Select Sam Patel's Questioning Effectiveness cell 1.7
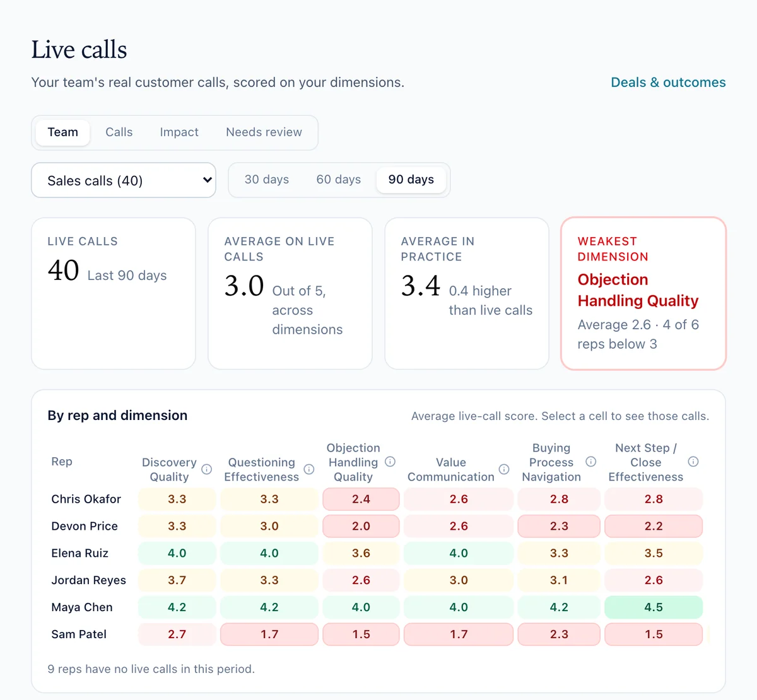Screen dimensions: 757x700 tap(269, 634)
